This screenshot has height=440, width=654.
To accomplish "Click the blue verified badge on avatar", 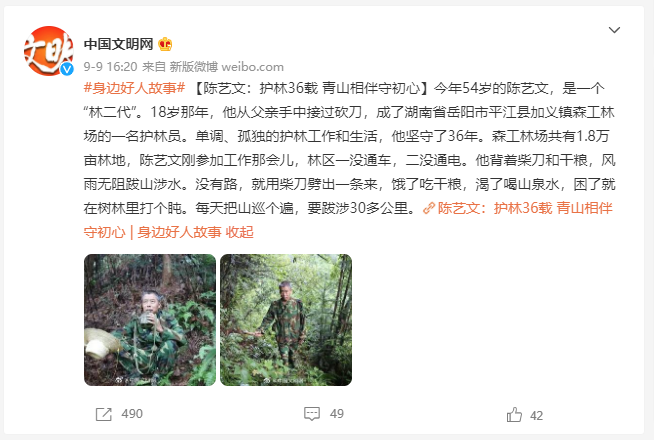I will tap(67, 69).
